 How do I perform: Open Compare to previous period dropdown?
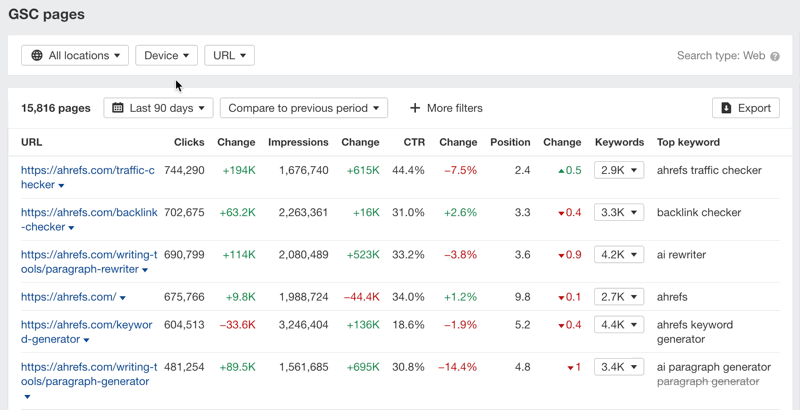(x=303, y=108)
